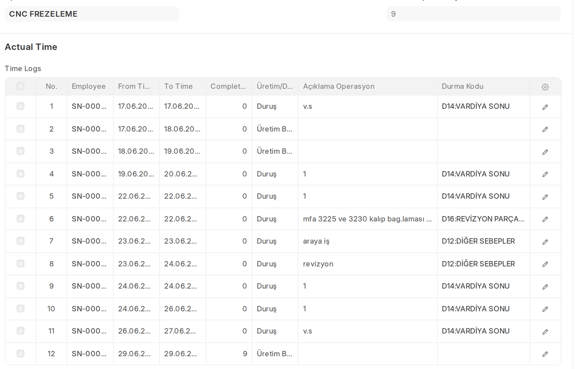Click the pencil icon on row 10
The image size is (588, 369).
coord(545,309)
